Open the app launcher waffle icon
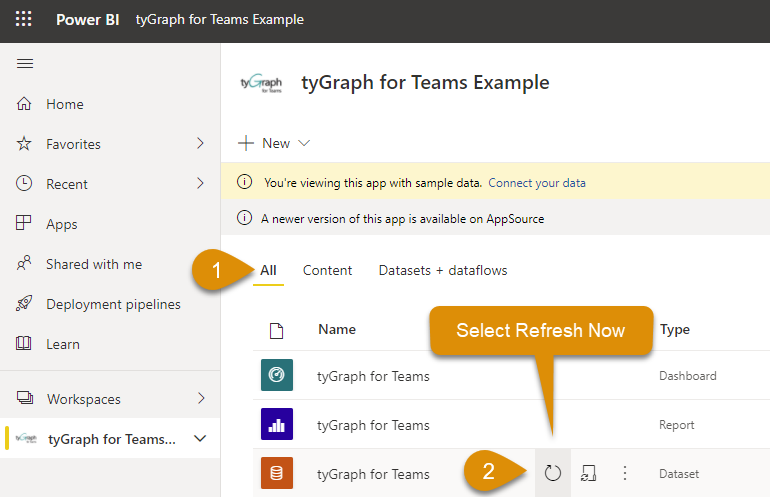770x497 pixels. 23,20
